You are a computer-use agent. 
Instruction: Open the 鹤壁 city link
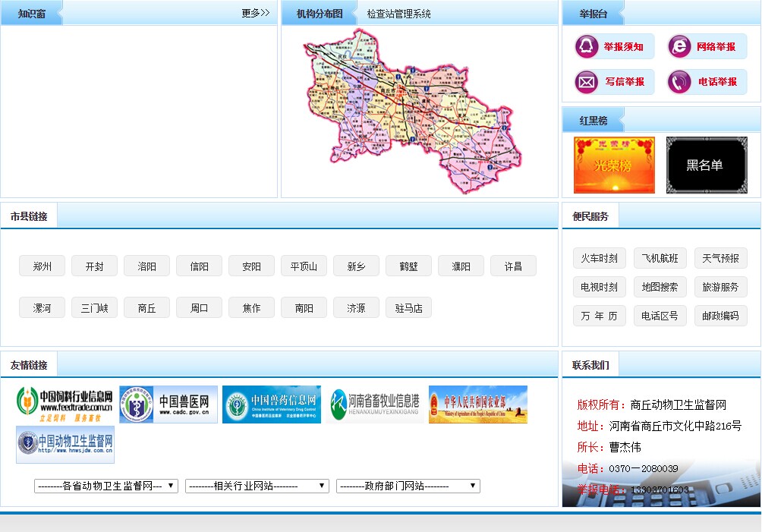[x=408, y=266]
